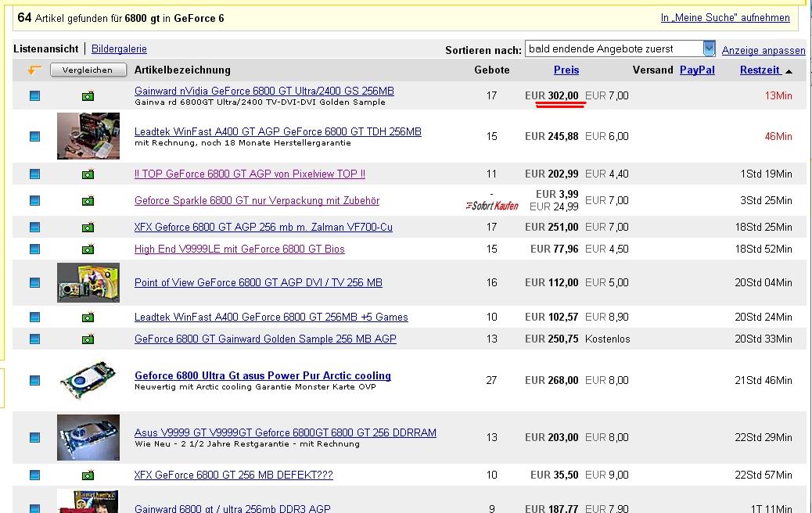Click the shipping cost 'EUR 8,90'
This screenshot has width=812, height=513.
607,317
